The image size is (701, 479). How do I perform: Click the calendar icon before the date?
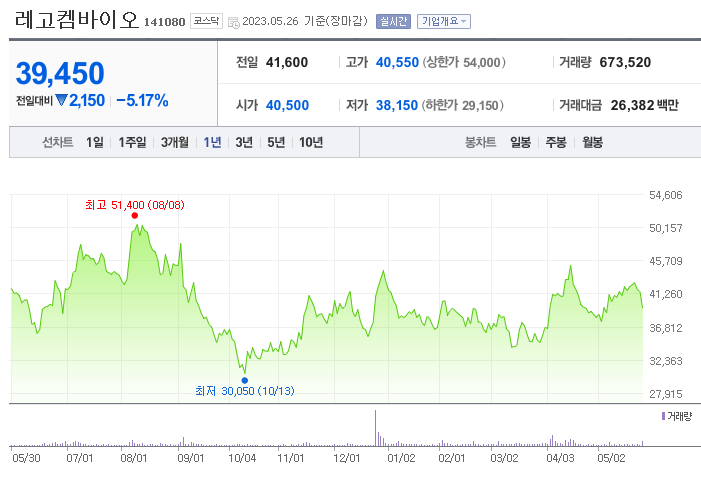(233, 22)
